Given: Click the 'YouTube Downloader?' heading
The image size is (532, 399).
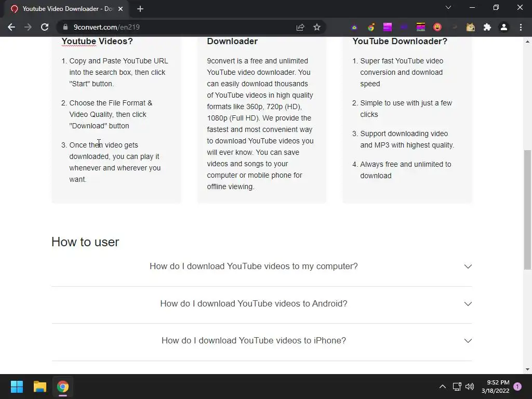Looking at the screenshot, I should coord(400,42).
